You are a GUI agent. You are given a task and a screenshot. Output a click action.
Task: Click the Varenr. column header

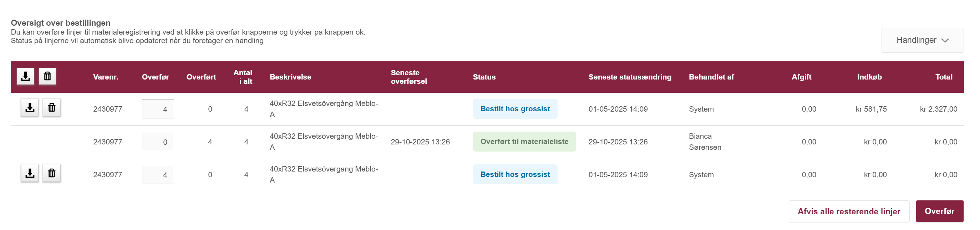(x=105, y=77)
